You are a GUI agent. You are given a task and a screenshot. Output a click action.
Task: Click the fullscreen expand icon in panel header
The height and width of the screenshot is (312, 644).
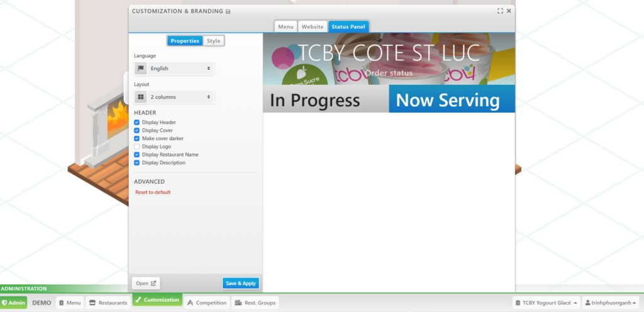500,11
